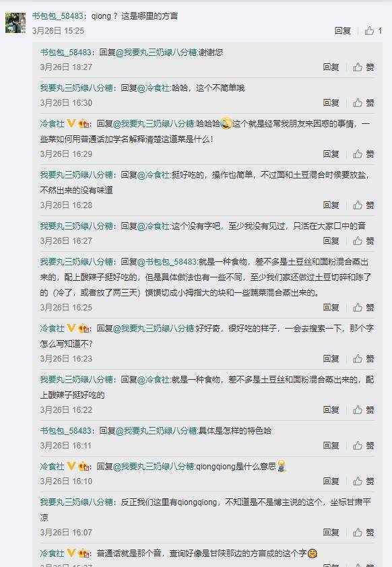Reply to the 16:22 comment
This screenshot has height=567, width=392.
pos(331,409)
